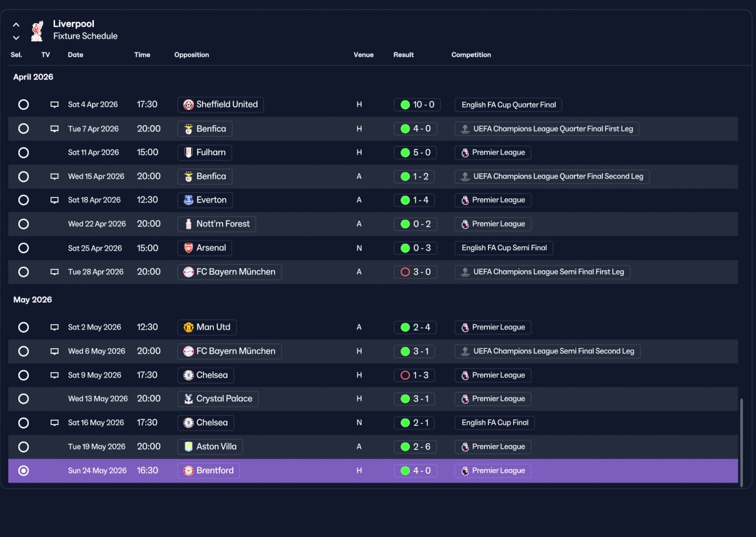
Task: Sort by the Date column header
Action: tap(76, 55)
